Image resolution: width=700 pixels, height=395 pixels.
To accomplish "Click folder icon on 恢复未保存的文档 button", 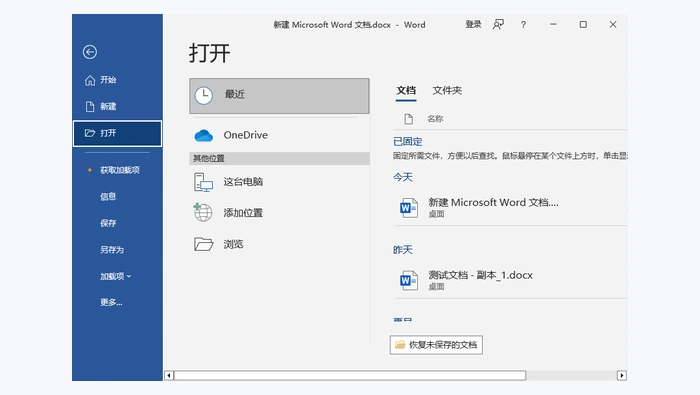I will pos(400,345).
